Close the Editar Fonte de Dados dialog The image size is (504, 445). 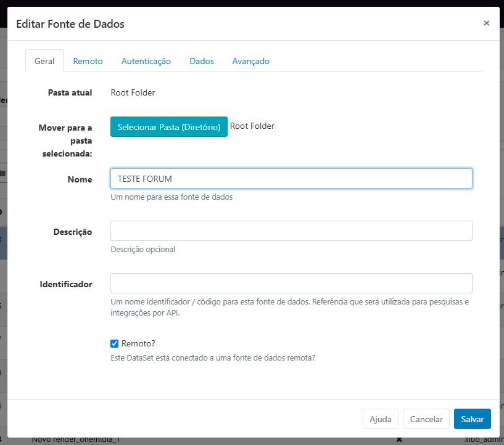[487, 23]
